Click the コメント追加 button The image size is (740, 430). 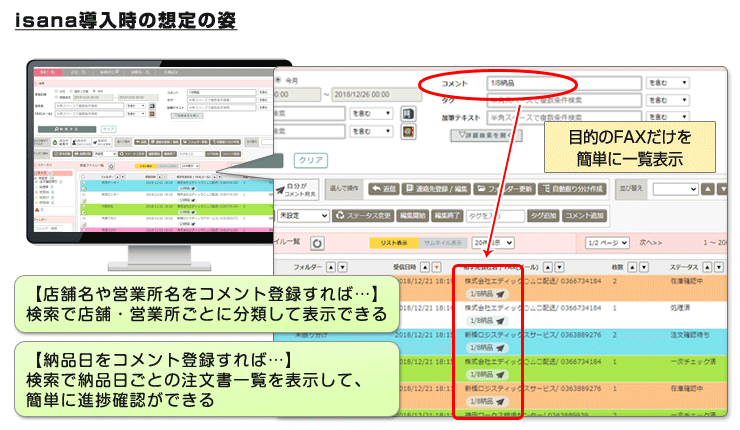pyautogui.click(x=584, y=216)
